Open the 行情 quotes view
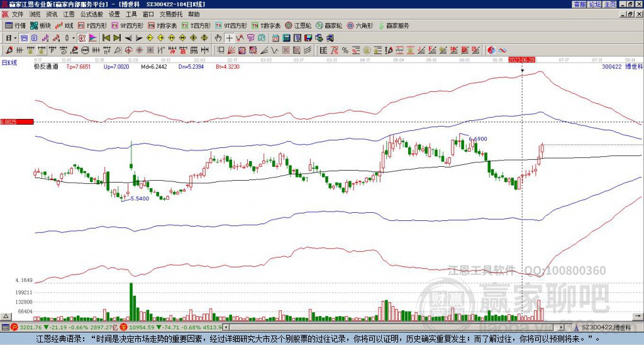Image resolution: width=644 pixels, height=345 pixels. (16, 25)
